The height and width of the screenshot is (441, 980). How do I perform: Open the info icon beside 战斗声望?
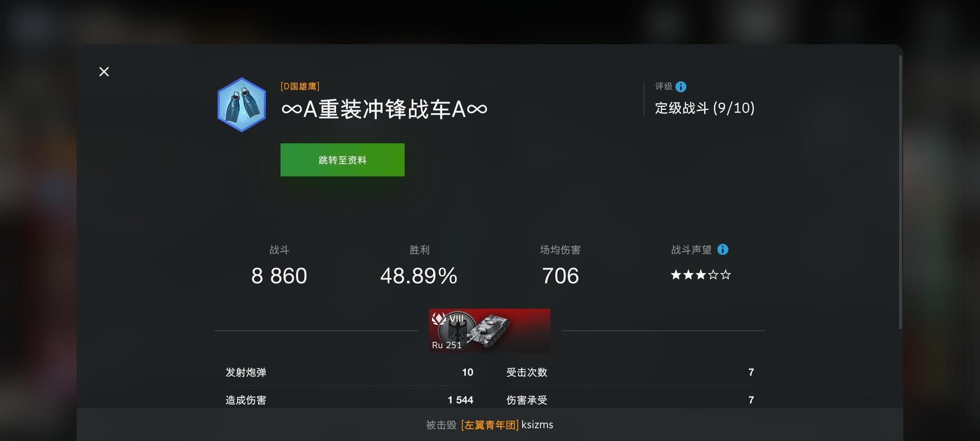click(x=723, y=249)
